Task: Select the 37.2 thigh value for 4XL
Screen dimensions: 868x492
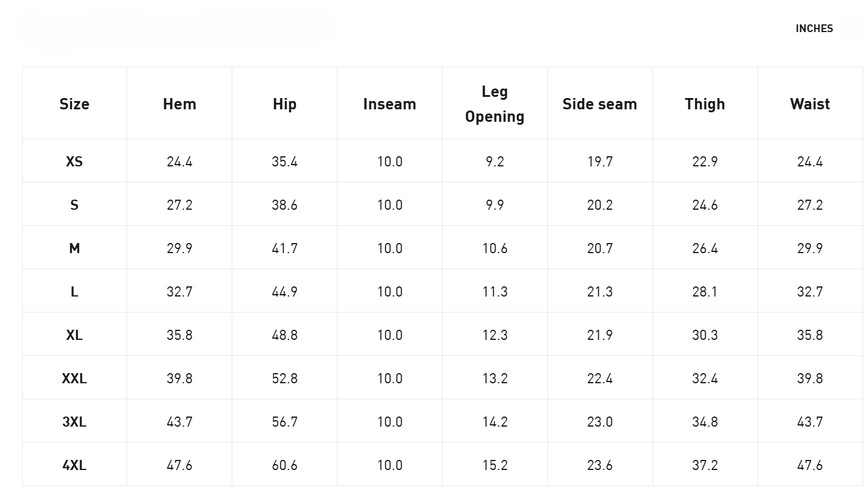Action: coord(705,465)
